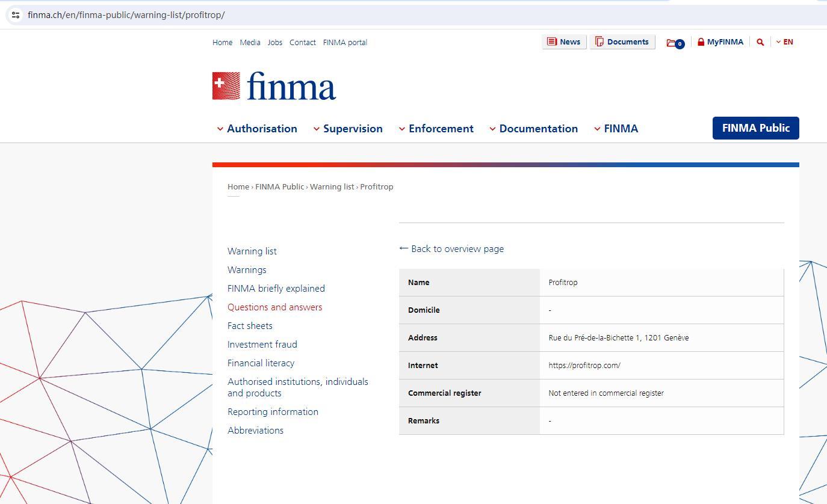
Task: Open Investment fraud in sidebar
Action: tap(262, 345)
